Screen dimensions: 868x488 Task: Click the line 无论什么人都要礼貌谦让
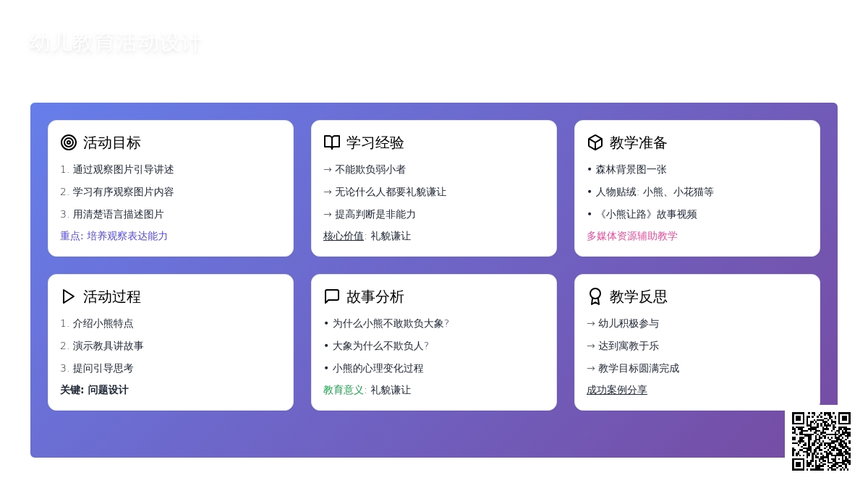385,192
